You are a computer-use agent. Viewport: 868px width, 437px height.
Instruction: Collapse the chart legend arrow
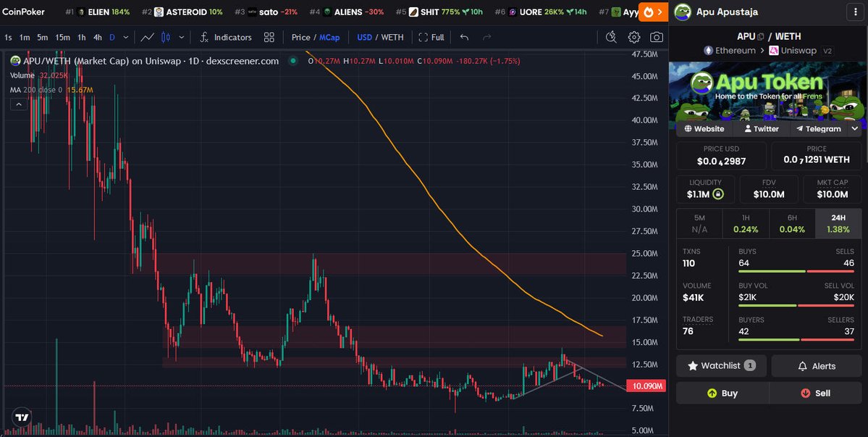pyautogui.click(x=18, y=104)
